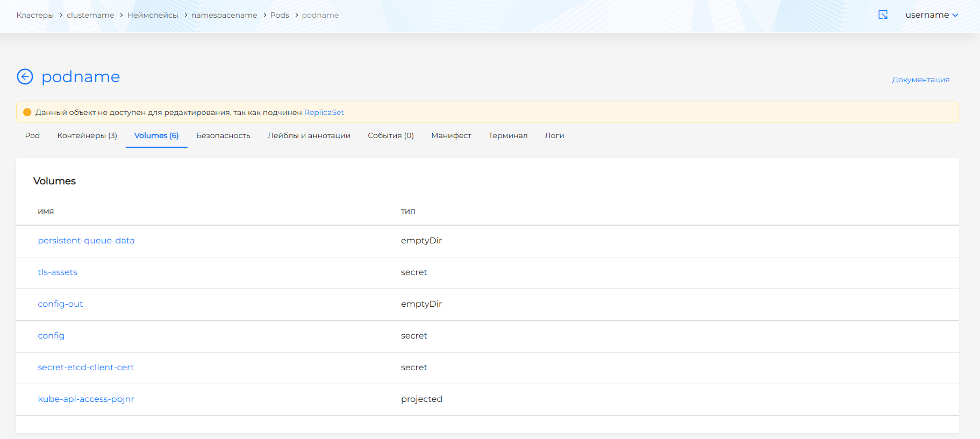980x439 pixels.
Task: Click the back arrow icon beside podname
Action: 25,77
